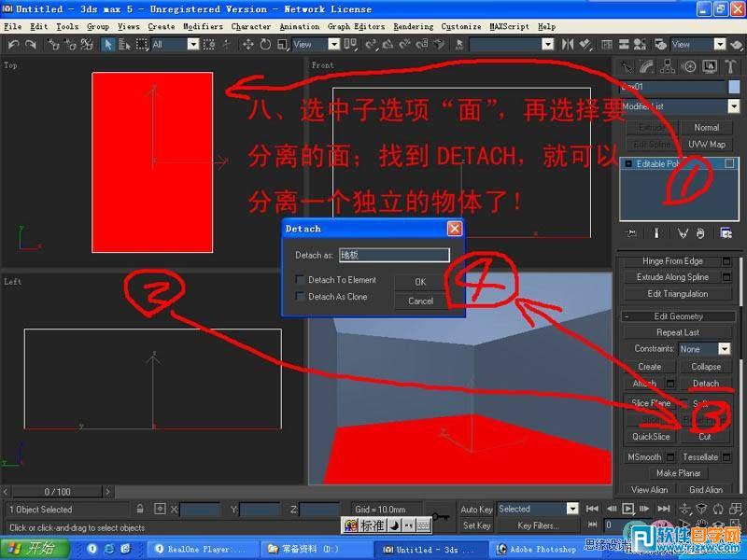Open the Rendering menu
Image resolution: width=747 pixels, height=560 pixels.
412,26
